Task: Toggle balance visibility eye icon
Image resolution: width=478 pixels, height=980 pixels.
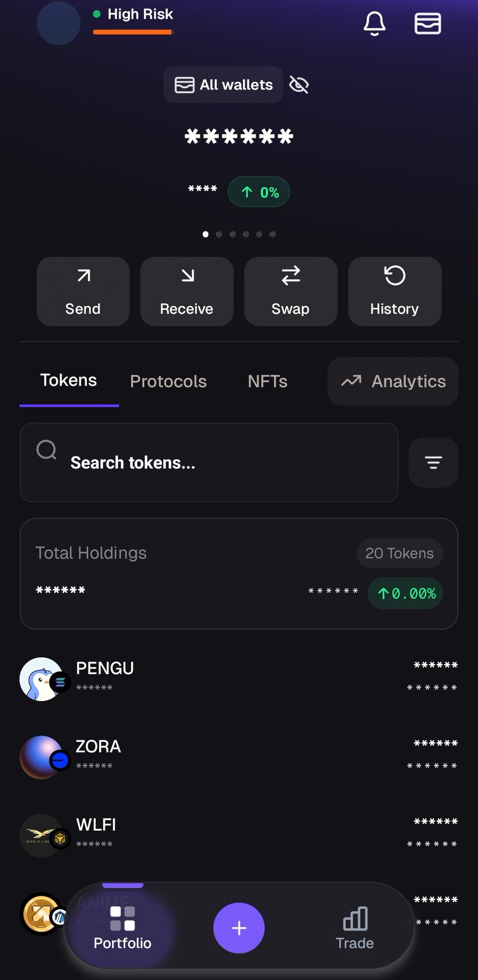Action: (x=299, y=85)
